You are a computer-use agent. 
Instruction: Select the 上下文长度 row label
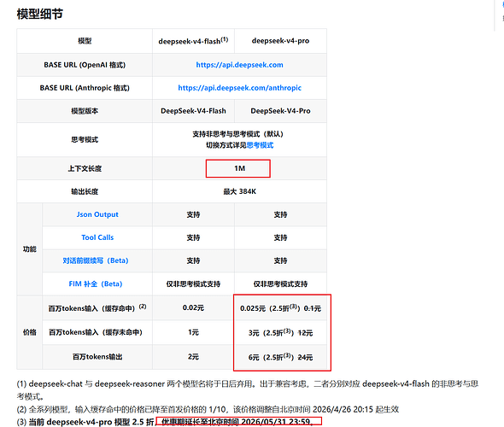coord(85,168)
